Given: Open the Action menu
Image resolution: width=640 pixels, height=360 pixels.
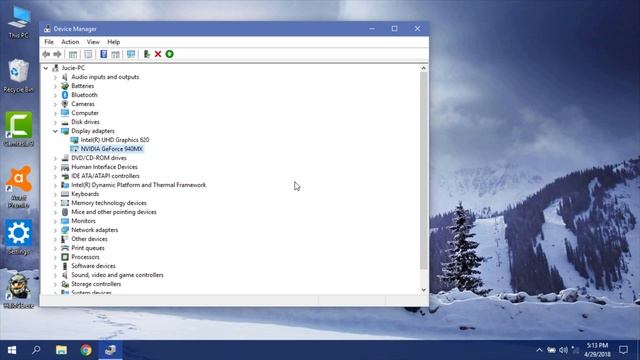Looking at the screenshot, I should [x=70, y=42].
